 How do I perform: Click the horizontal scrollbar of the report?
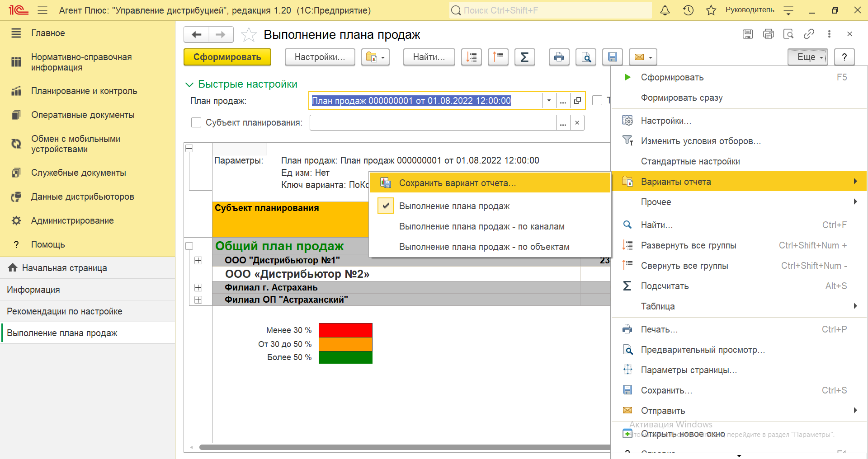tap(405, 447)
